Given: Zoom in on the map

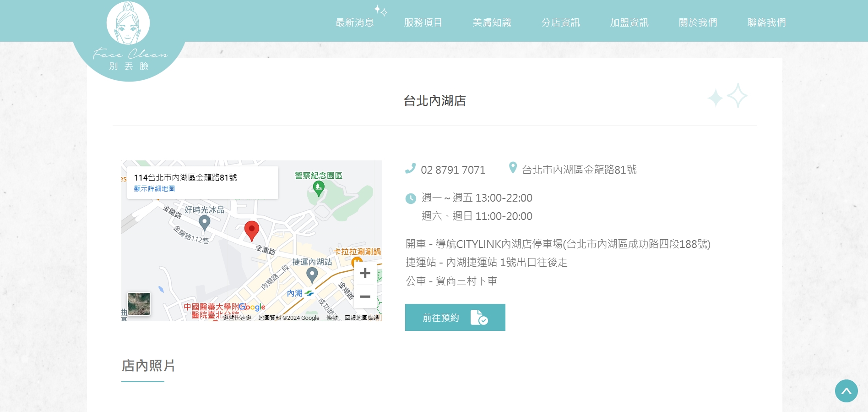Looking at the screenshot, I should 365,274.
